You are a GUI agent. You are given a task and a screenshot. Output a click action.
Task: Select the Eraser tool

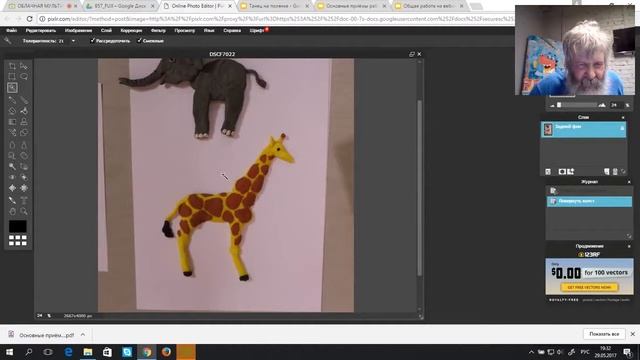tap(12, 111)
